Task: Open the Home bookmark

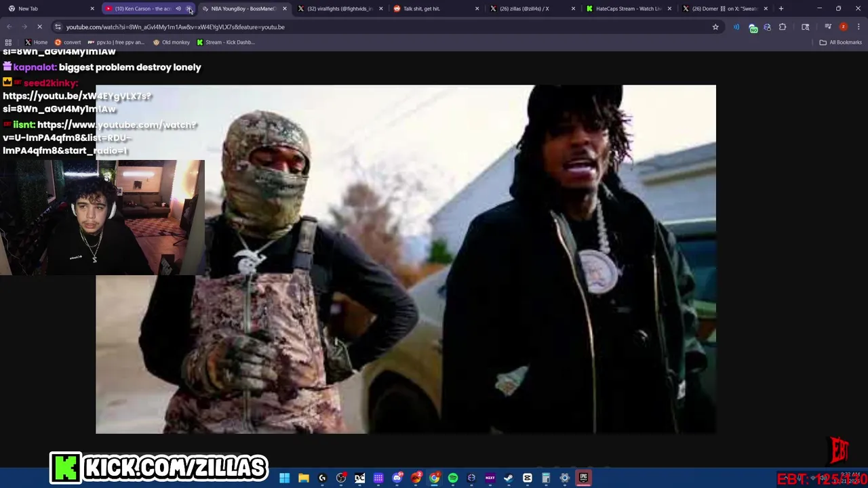Action: point(36,42)
